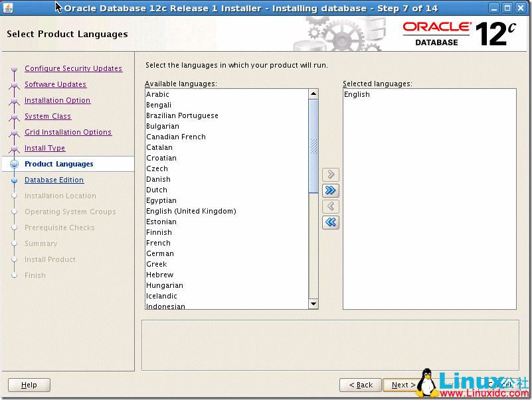This screenshot has width=532, height=400.
Task: Move all available languages right with double arrow
Action: [330, 190]
